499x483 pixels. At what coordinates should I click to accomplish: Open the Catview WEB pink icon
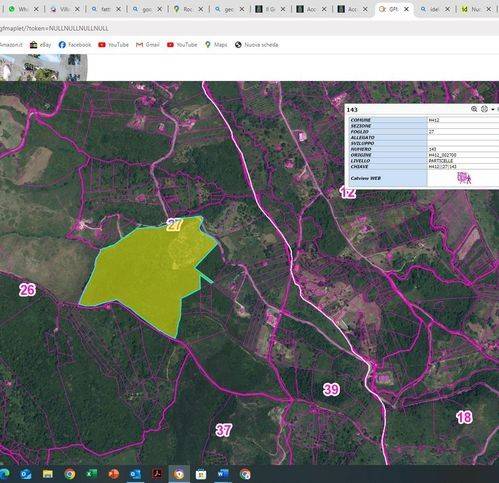click(x=464, y=178)
